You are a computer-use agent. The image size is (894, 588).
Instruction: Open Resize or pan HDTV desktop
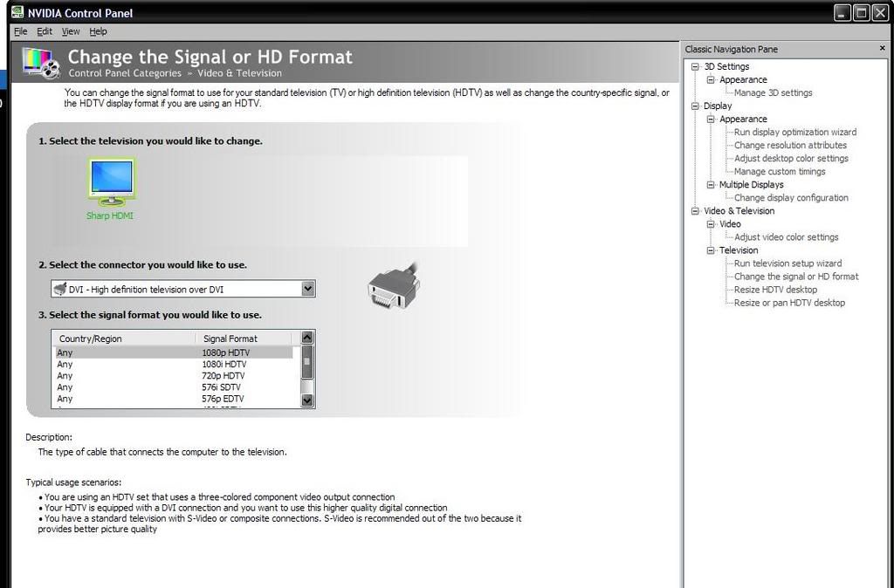pyautogui.click(x=789, y=303)
